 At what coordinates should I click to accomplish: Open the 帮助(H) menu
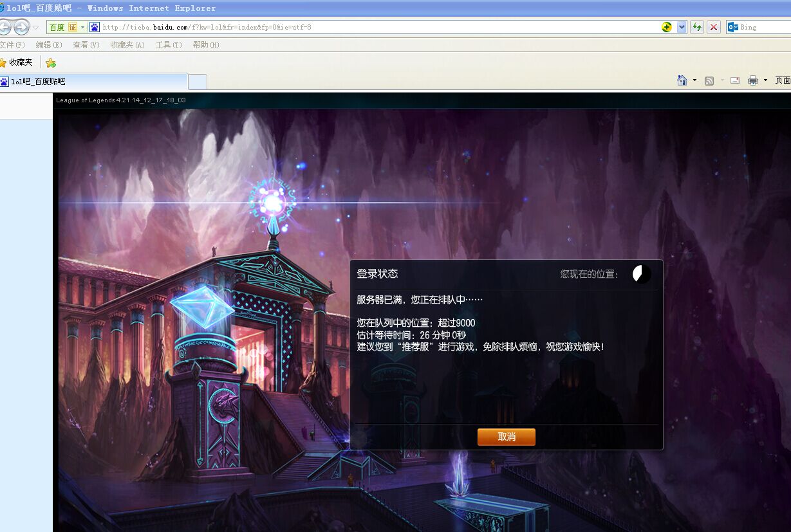click(206, 45)
